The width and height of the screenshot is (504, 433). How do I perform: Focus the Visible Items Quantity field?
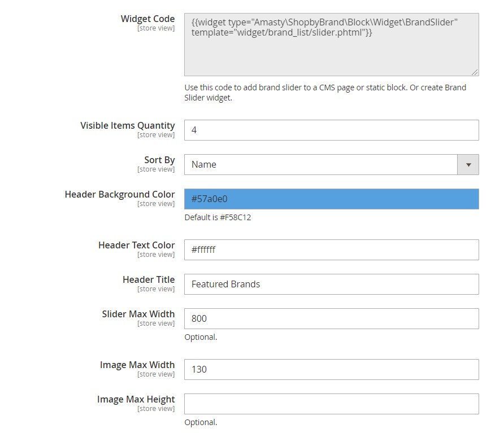[332, 130]
